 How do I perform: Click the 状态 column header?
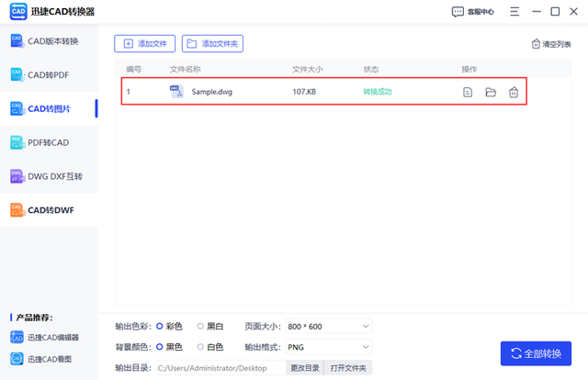(x=370, y=70)
